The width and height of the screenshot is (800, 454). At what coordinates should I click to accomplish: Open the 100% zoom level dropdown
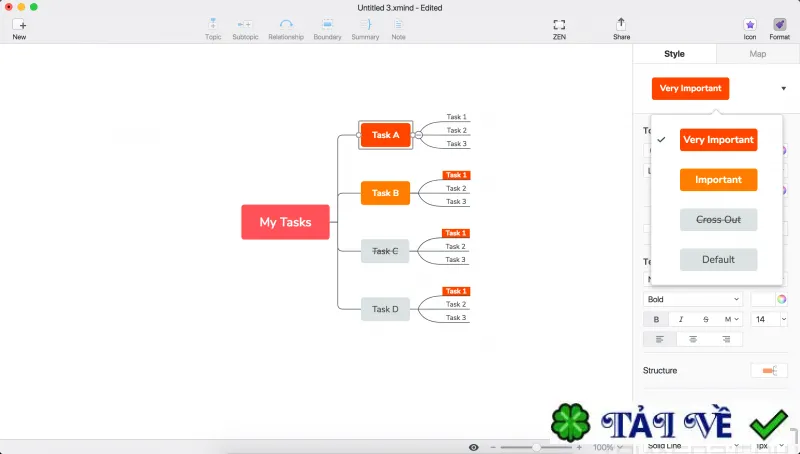[607, 447]
